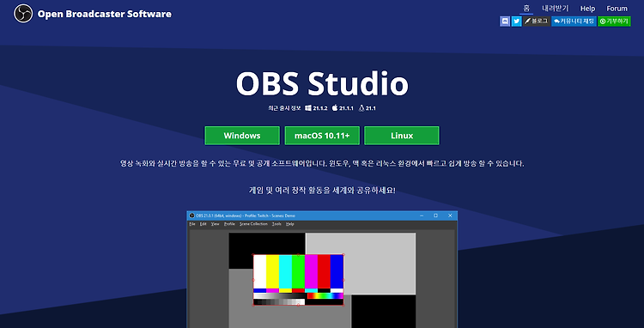Screen dimensions: 644x328
Task: Minimize the OBS screenshot window
Action: tap(422, 216)
